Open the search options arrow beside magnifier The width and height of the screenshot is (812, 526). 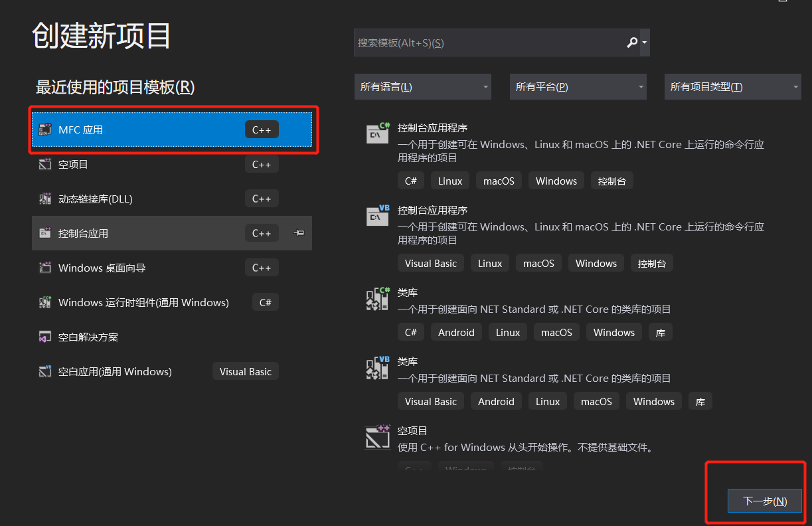tap(645, 43)
